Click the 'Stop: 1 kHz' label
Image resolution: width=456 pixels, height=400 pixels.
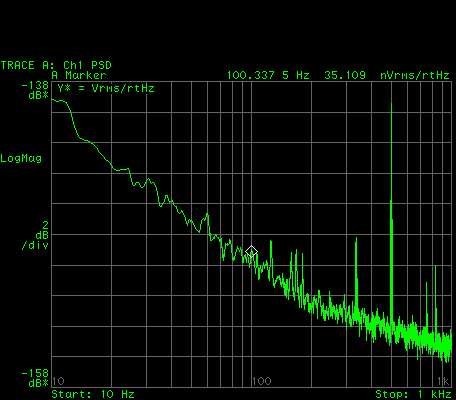click(x=413, y=394)
